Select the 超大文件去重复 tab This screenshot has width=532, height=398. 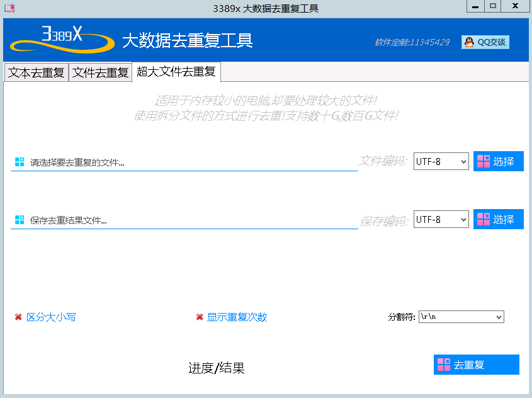(x=176, y=72)
